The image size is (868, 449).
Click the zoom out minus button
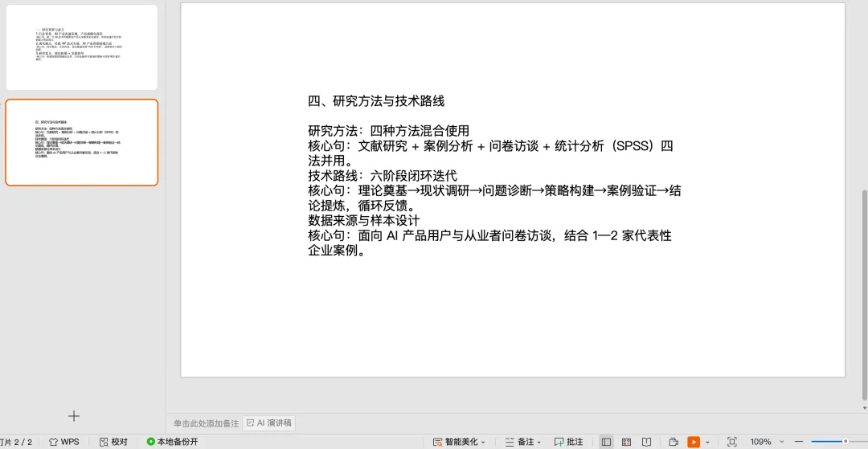799,441
